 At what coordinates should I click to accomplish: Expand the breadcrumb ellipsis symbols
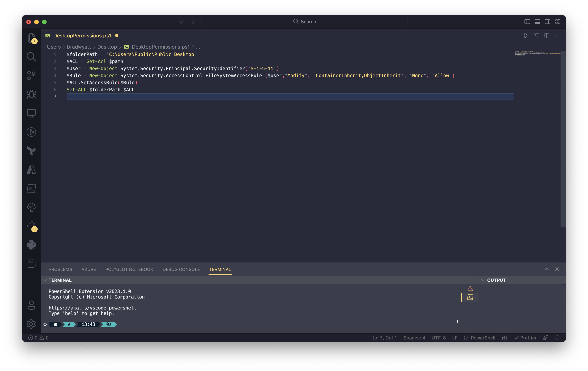tap(198, 47)
